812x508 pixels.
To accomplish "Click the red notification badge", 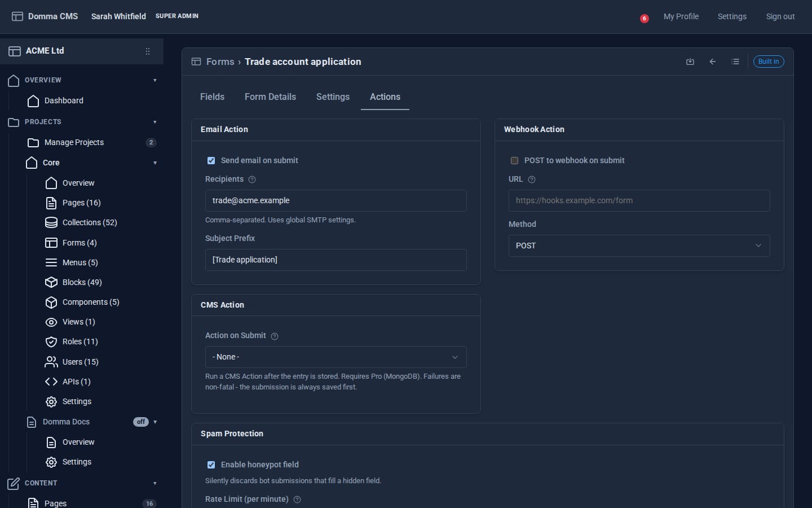I will pos(644,19).
